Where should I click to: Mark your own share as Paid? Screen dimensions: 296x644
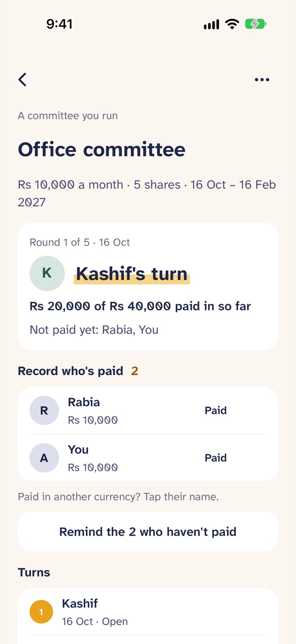(216, 458)
